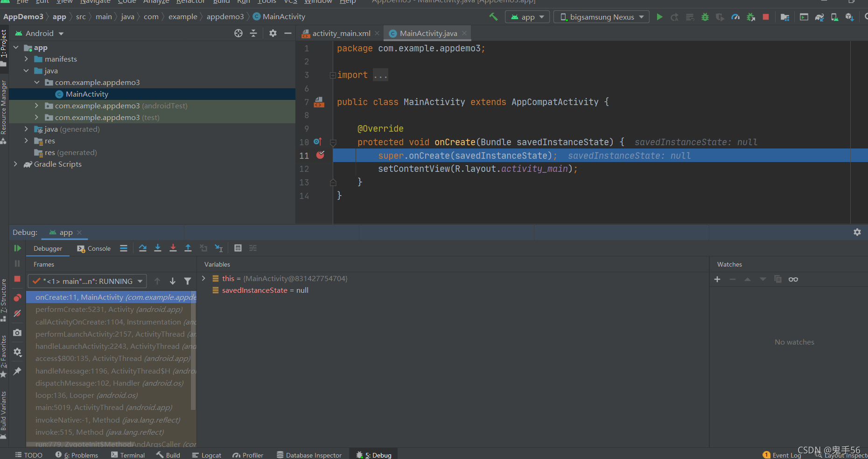Select opened file target icon in Project panel
868x459 pixels.
pyautogui.click(x=238, y=33)
